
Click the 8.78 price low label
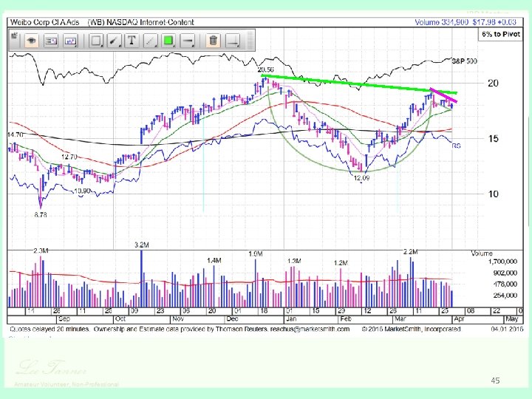[x=41, y=215]
